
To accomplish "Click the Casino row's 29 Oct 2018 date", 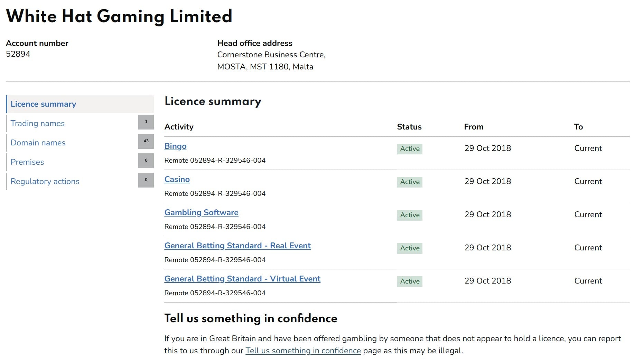I will click(488, 181).
